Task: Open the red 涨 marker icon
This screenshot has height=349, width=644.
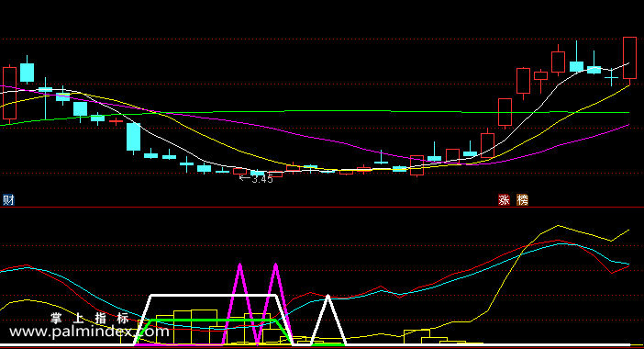Action: (504, 200)
